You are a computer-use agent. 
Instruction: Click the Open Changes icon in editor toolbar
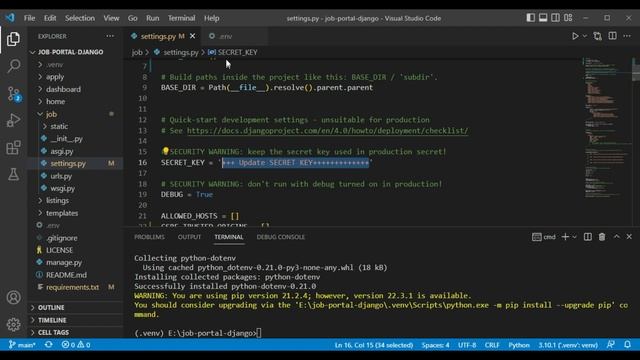pyautogui.click(x=598, y=36)
